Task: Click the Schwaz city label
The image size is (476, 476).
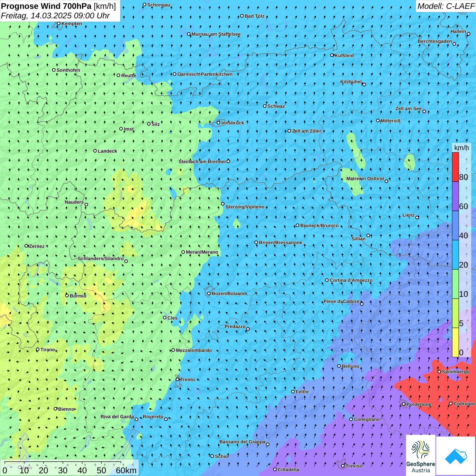Action: coord(276,106)
